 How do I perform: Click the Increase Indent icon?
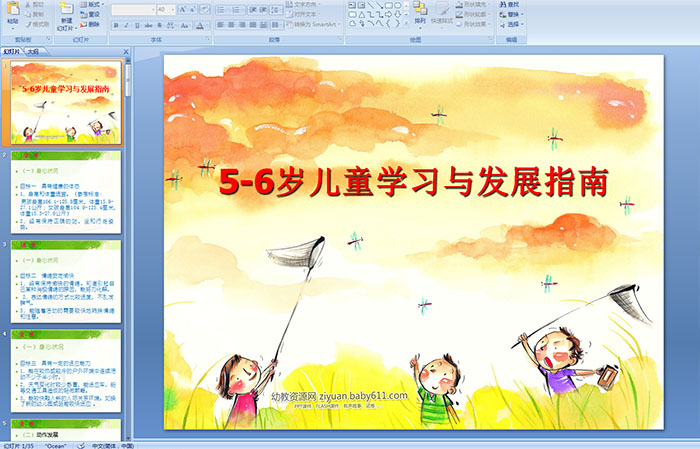click(263, 10)
